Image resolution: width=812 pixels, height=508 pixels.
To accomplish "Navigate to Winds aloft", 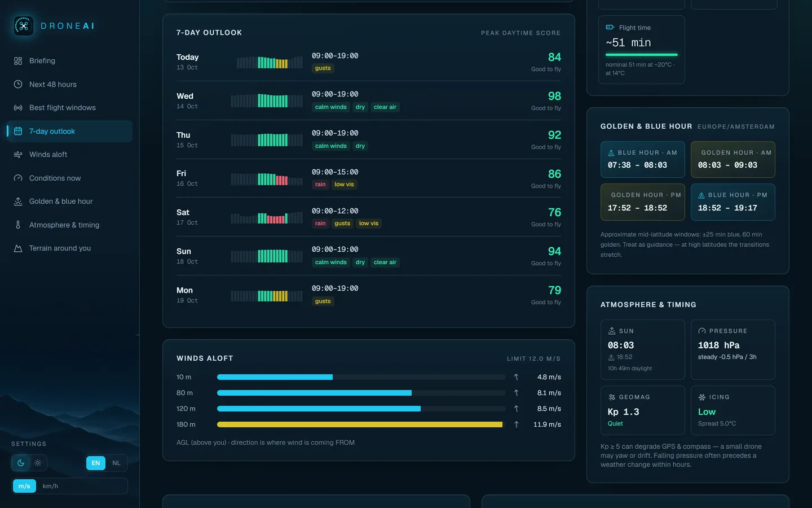I will tap(69, 155).
